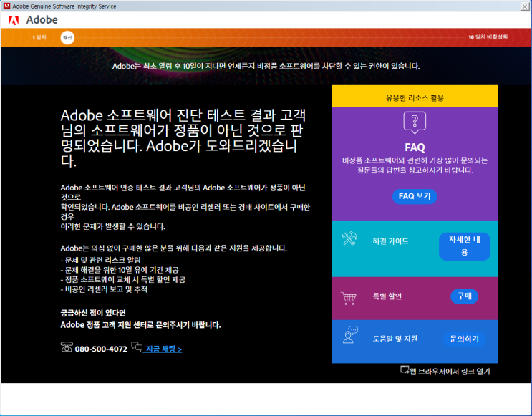
Task: Click the bullet line 비공인 리셀러 보고 및 추적
Action: tap(104, 289)
